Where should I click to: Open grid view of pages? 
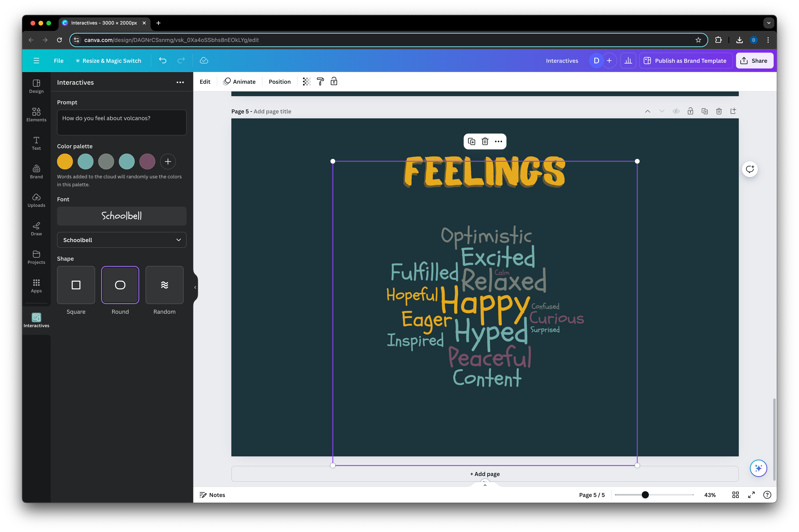[x=735, y=495]
